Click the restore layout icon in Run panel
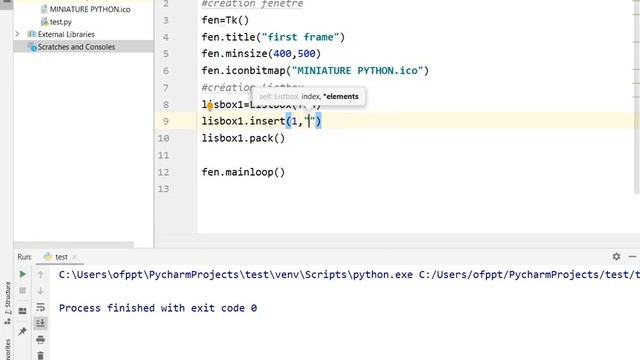The image size is (640, 360). coord(22,311)
